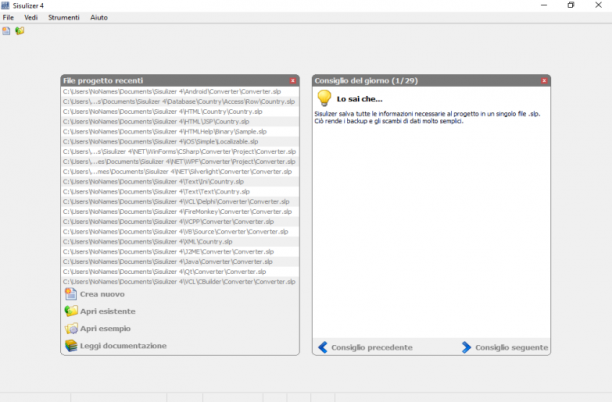Image resolution: width=612 pixels, height=402 pixels.
Task: Open HTML\Country\Country.slp recent project
Action: point(180,112)
